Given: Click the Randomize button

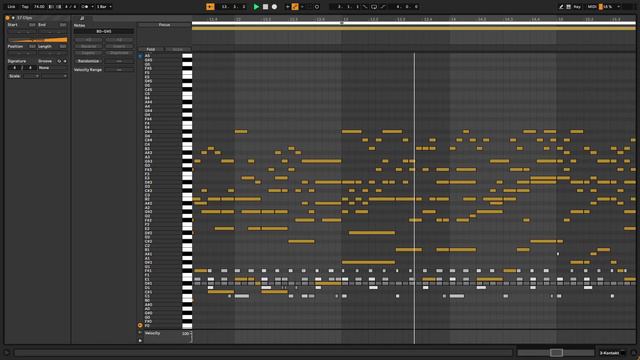Looking at the screenshot, I should 88,61.
